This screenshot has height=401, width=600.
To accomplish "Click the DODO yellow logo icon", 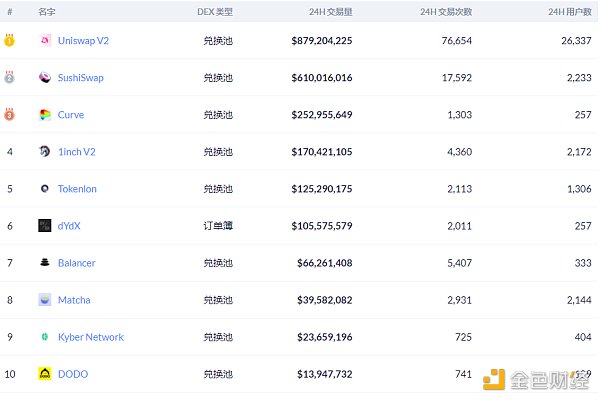I will pyautogui.click(x=45, y=374).
